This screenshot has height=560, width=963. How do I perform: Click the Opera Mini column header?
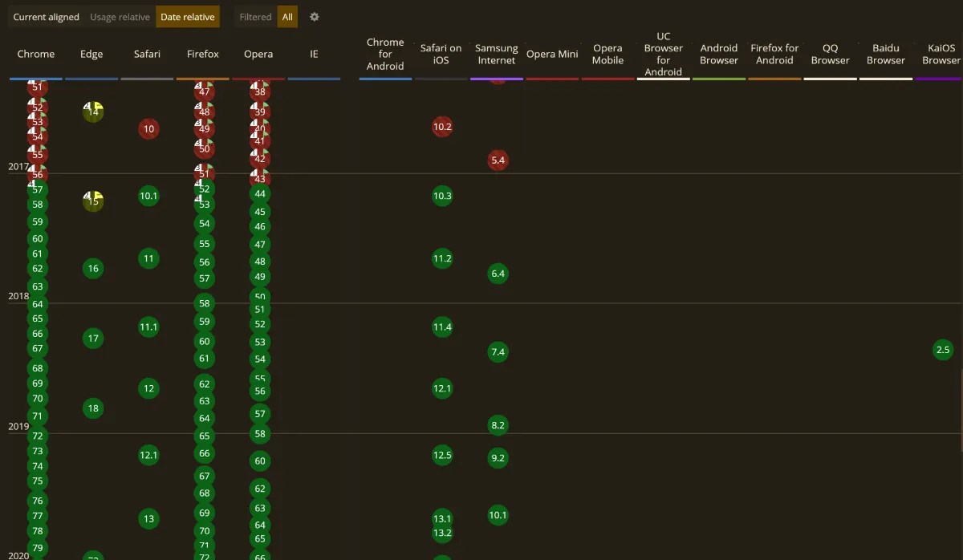coord(552,54)
